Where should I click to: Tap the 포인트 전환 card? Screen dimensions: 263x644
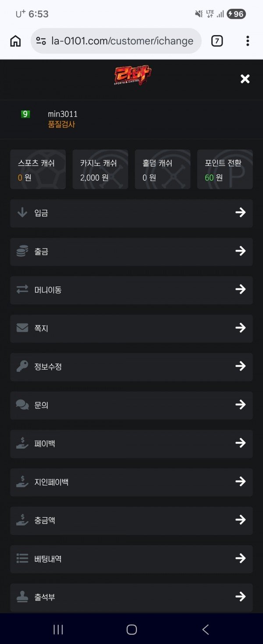coord(225,169)
